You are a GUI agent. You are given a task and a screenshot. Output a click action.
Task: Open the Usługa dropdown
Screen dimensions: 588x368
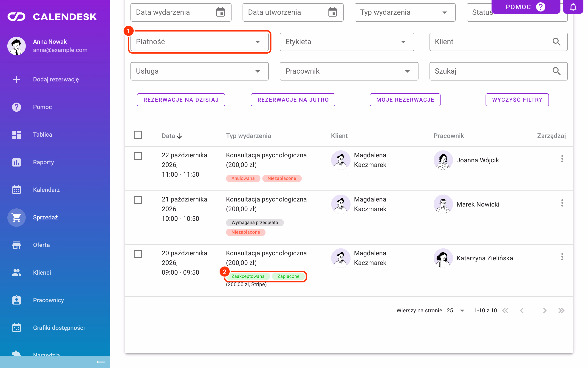(199, 71)
